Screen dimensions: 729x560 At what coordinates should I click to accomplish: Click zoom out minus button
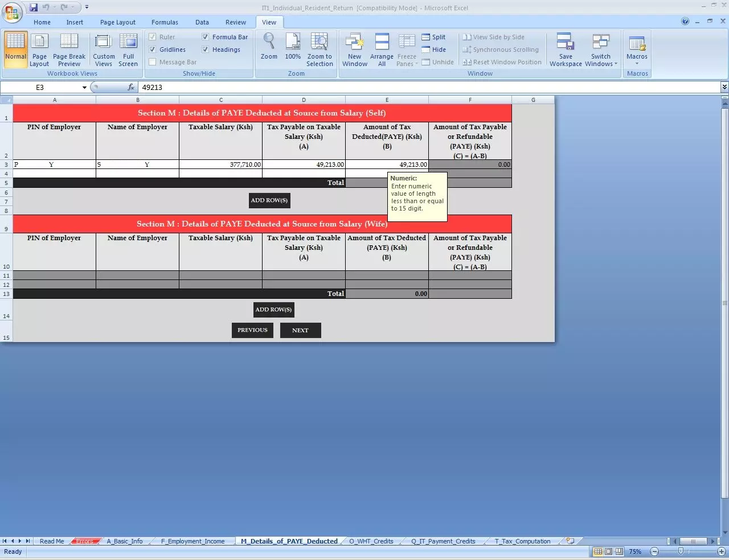pos(654,551)
